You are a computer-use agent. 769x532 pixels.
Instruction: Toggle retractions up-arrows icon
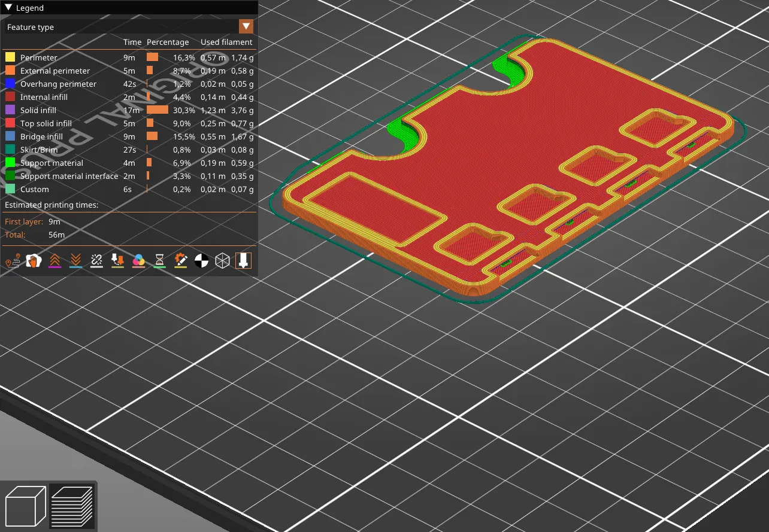click(x=55, y=260)
